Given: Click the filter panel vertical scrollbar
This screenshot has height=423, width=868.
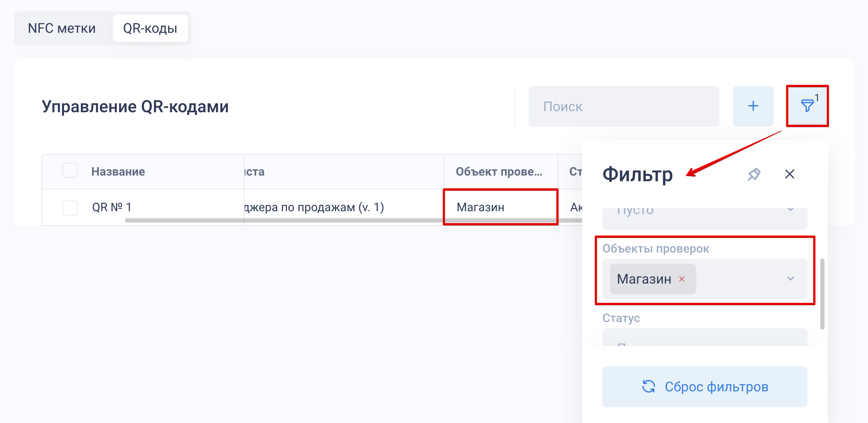Looking at the screenshot, I should 822,294.
